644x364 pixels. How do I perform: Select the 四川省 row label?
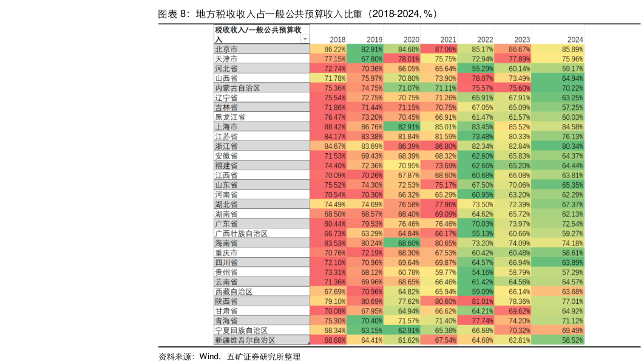262,263
